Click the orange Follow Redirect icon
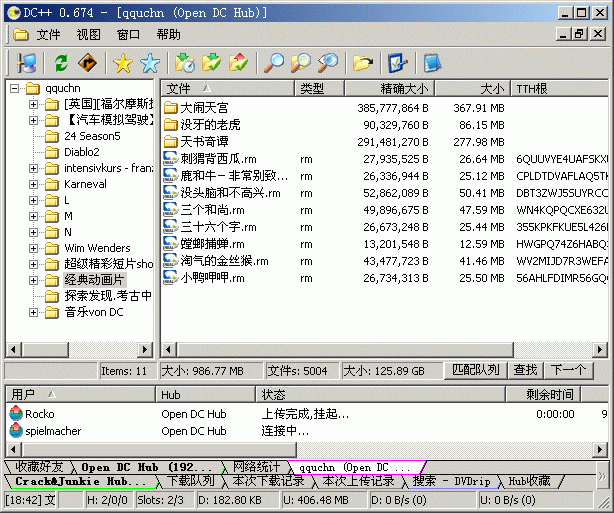This screenshot has width=614, height=513. pos(87,63)
